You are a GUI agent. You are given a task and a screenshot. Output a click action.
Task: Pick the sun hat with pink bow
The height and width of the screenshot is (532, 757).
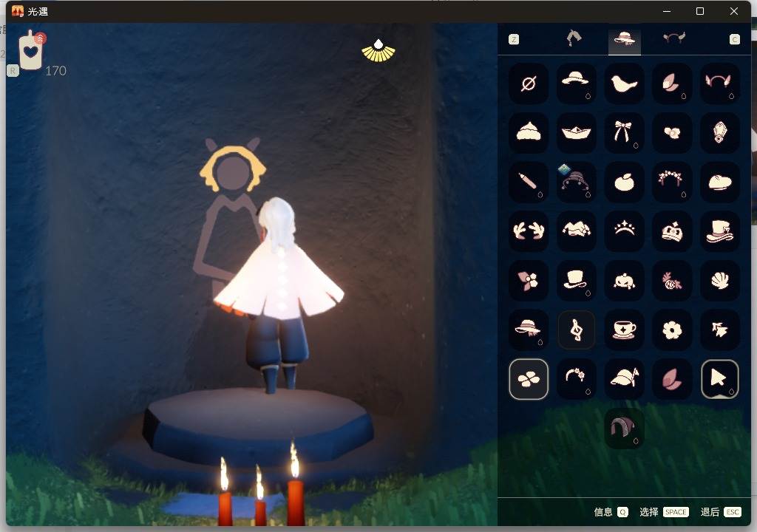[x=529, y=330]
